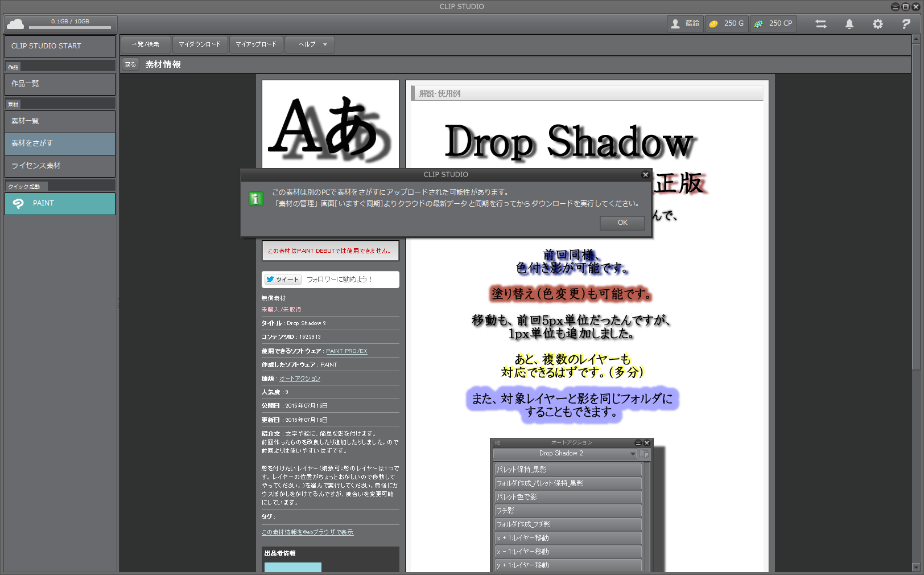Open the マイダウンロード tab
This screenshot has height=575, width=924.
point(200,44)
